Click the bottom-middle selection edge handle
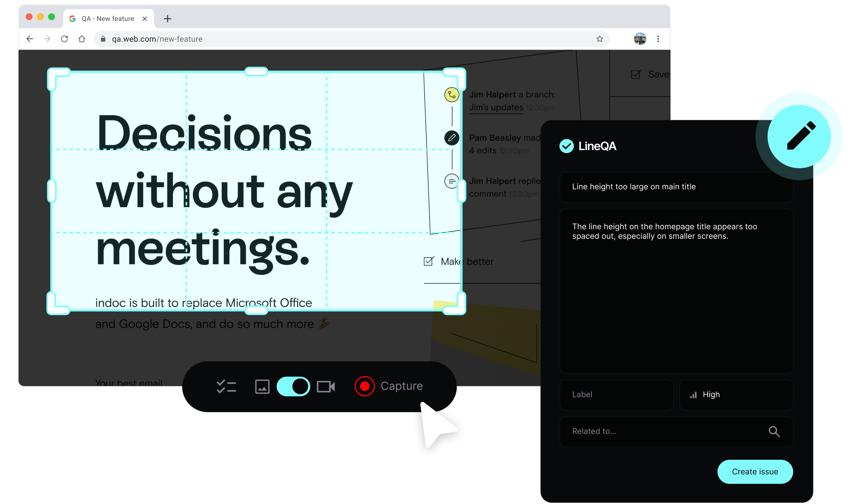 pyautogui.click(x=256, y=311)
